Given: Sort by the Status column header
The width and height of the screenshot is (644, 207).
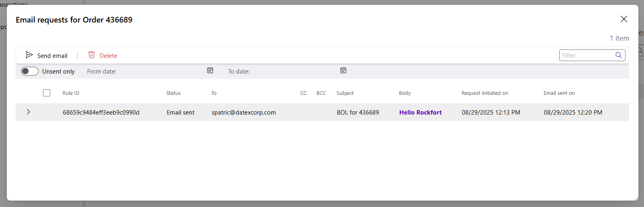Looking at the screenshot, I should [x=173, y=93].
